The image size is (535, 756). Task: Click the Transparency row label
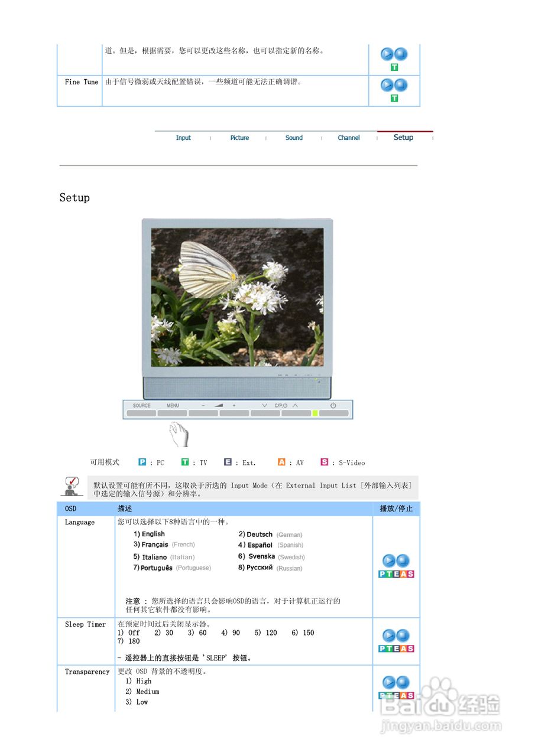(87, 672)
